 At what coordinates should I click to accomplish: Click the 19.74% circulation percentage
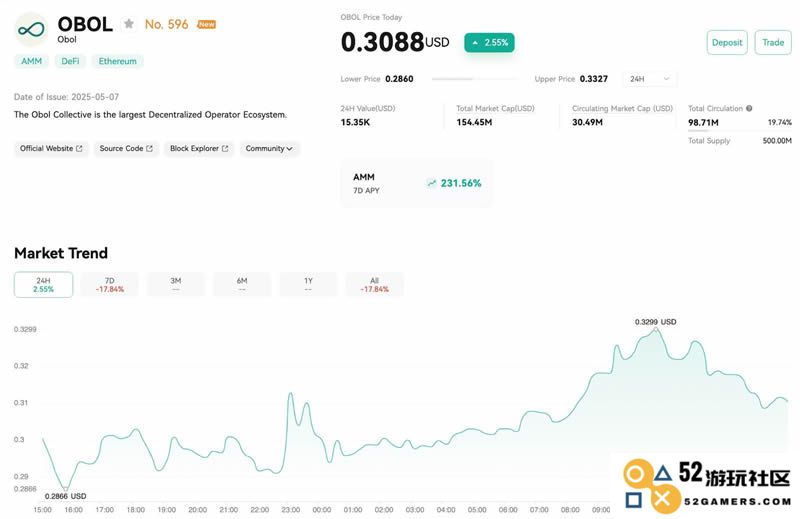tap(780, 122)
